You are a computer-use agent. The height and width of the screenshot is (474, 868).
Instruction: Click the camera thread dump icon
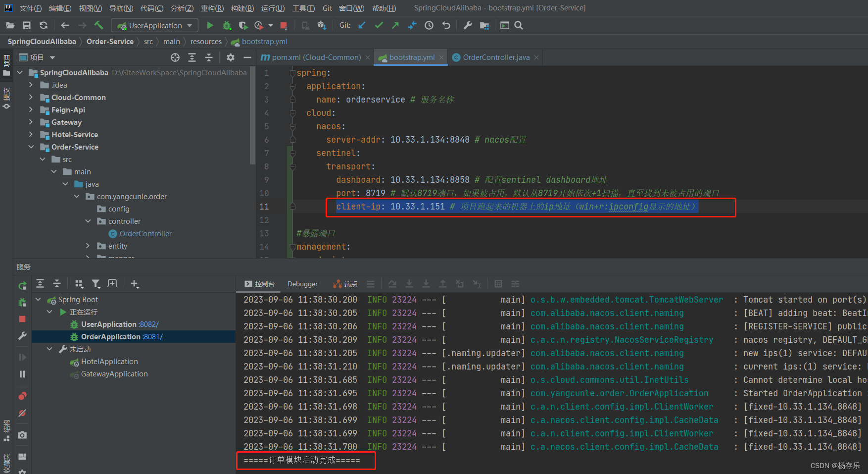pos(22,435)
